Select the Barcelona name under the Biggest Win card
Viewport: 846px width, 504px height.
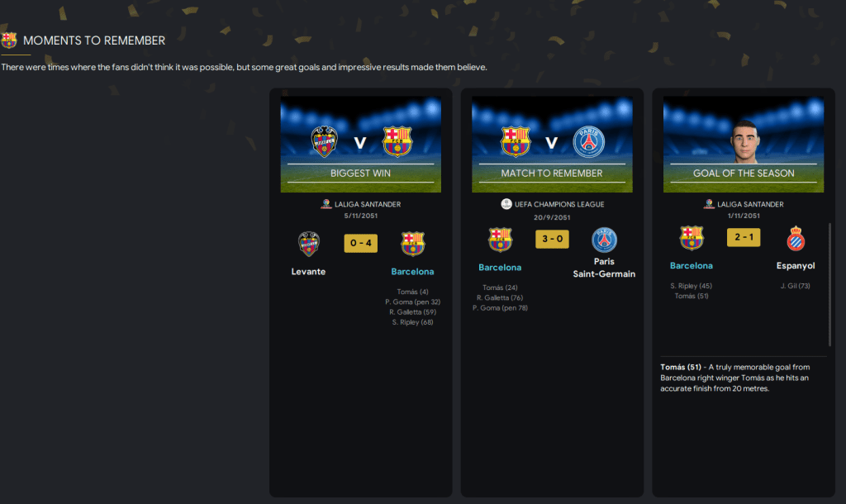point(412,272)
